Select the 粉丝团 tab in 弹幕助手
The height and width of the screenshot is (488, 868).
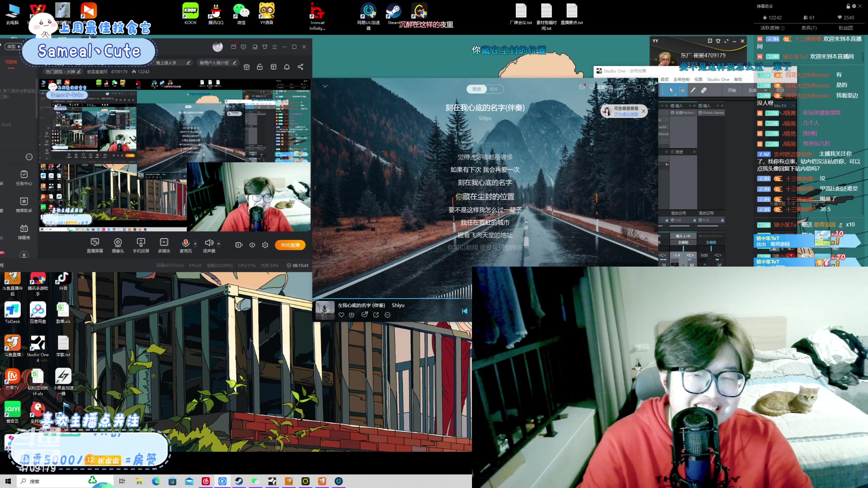click(846, 28)
